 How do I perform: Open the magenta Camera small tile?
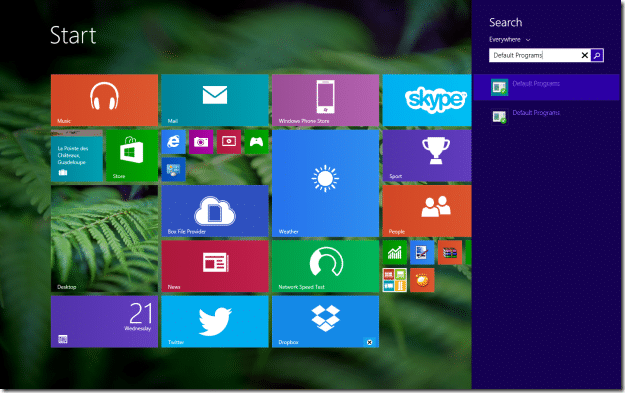click(201, 141)
